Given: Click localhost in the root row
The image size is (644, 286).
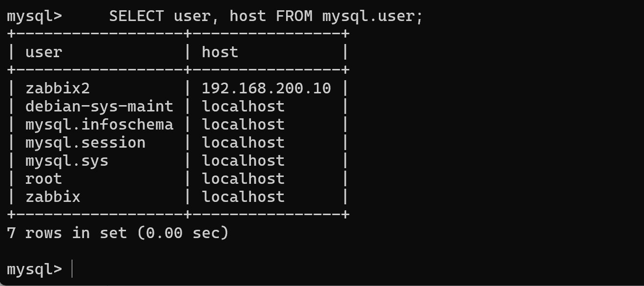Looking at the screenshot, I should (243, 178).
